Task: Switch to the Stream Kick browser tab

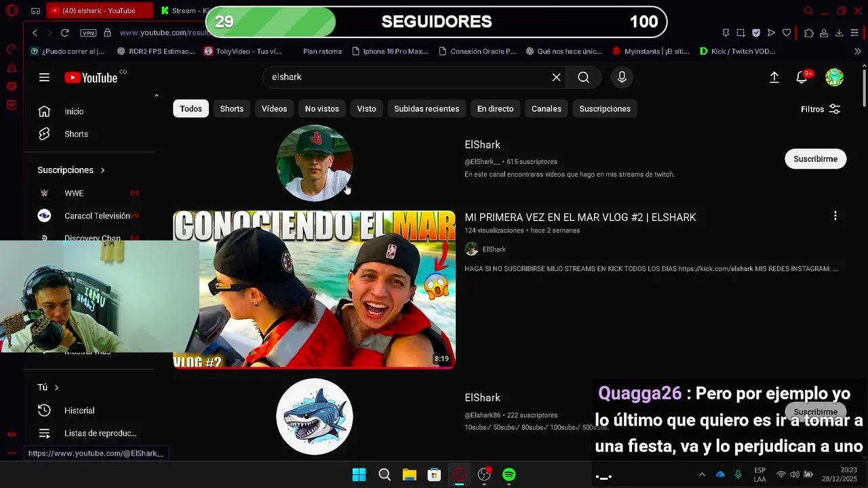Action: (x=183, y=11)
